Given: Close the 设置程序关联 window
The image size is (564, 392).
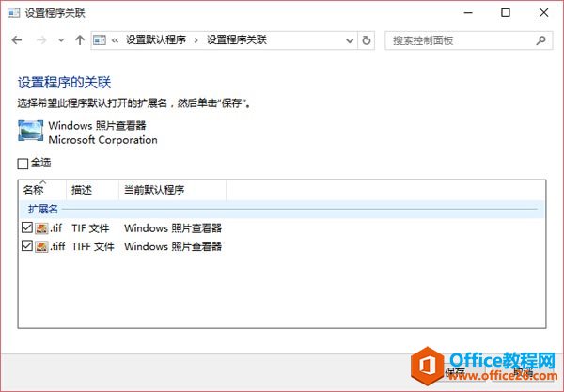Looking at the screenshot, I should tap(544, 13).
